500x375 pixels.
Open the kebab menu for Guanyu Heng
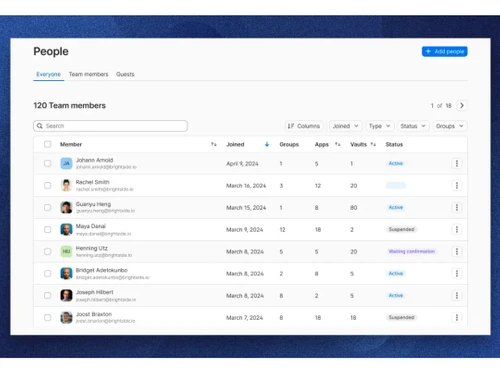coord(457,207)
